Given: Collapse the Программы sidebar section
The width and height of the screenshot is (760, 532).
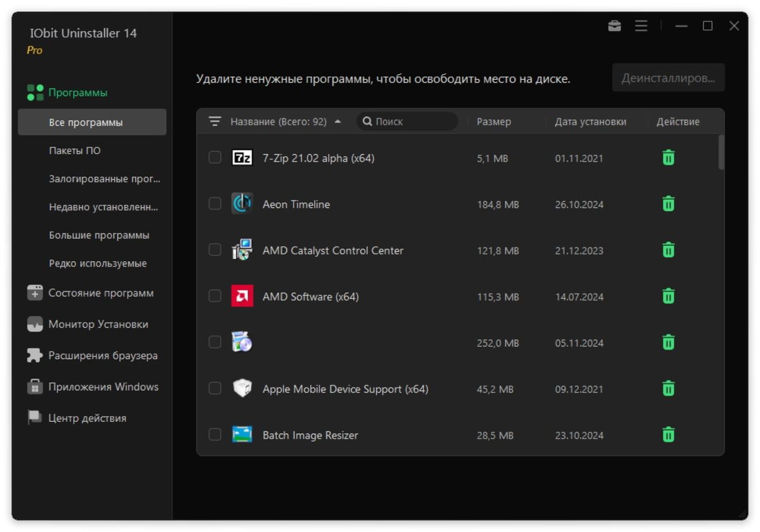Looking at the screenshot, I should tap(78, 92).
